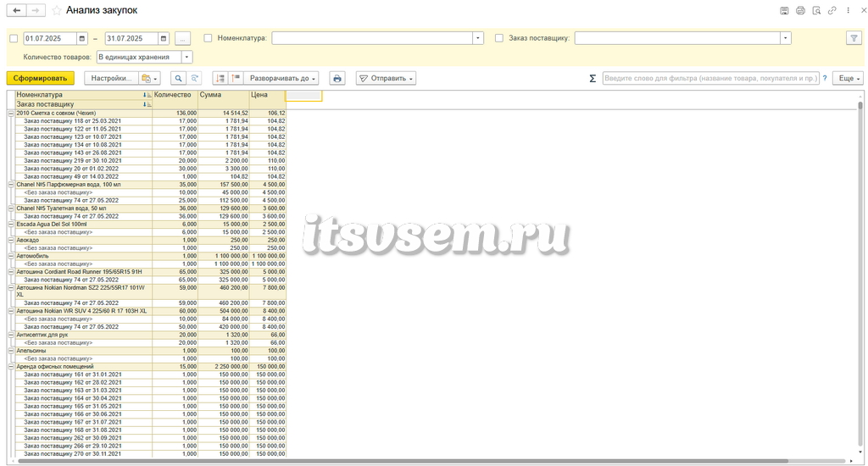This screenshot has height=466, width=868.
Task: Open the Номенклатура dropdown list
Action: pyautogui.click(x=478, y=38)
